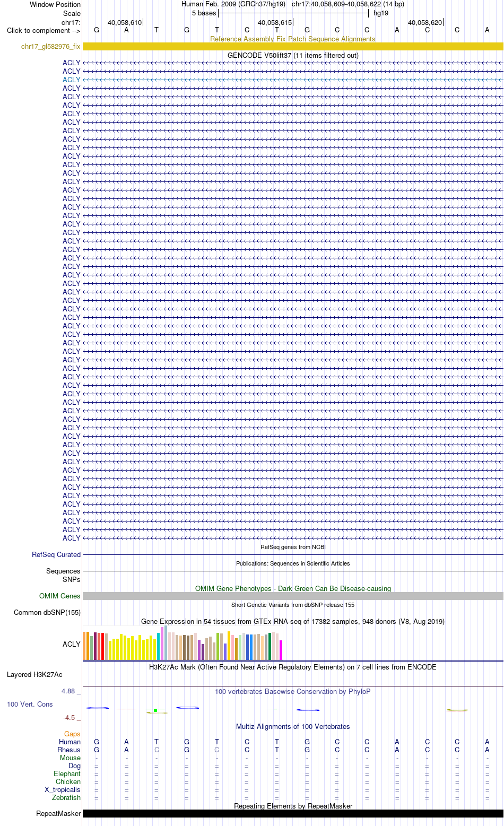Open 'Repeating Elements by RepeatMasker' title
The height and width of the screenshot is (826, 504).
[x=293, y=806]
